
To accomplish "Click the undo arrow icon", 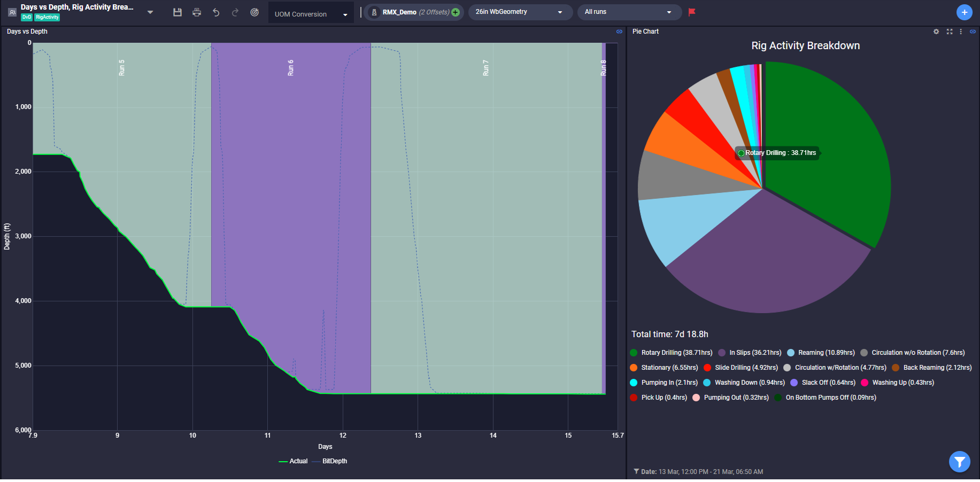I will click(216, 12).
